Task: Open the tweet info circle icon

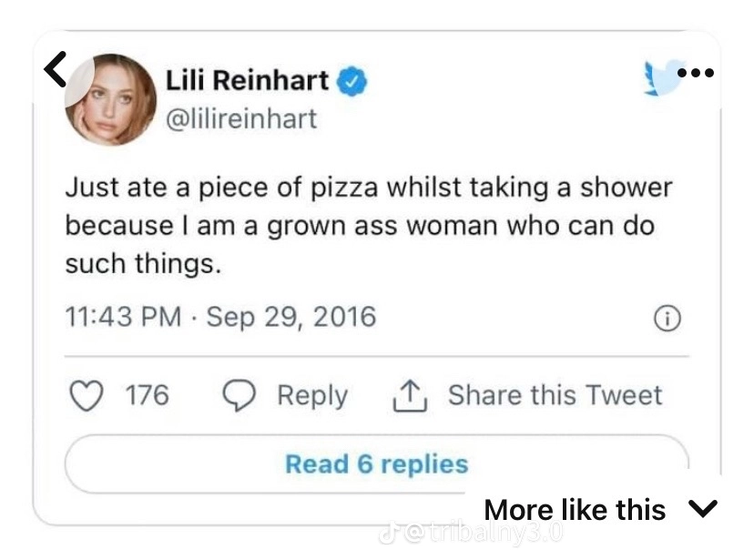Action: (x=667, y=318)
